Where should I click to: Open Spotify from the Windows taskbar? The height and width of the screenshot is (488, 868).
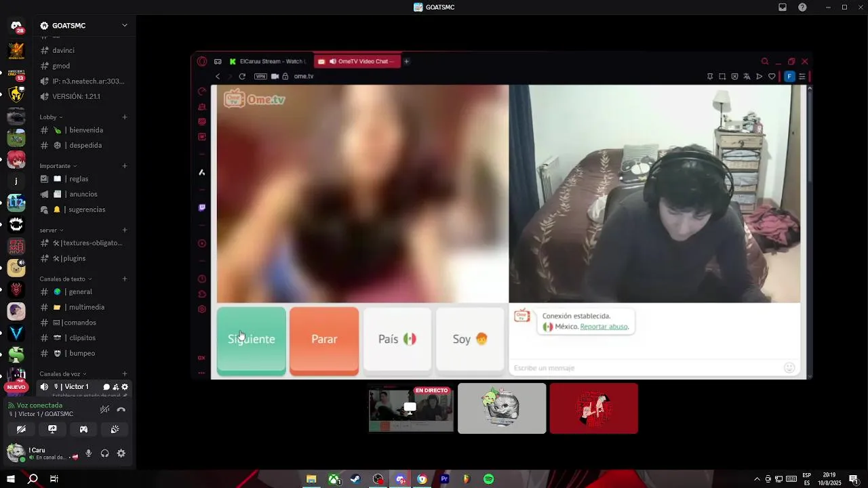pos(489,479)
